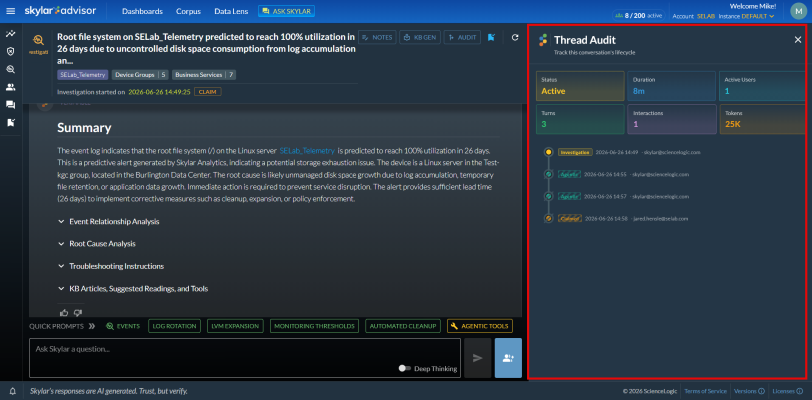Click the Status Active card

(580, 86)
